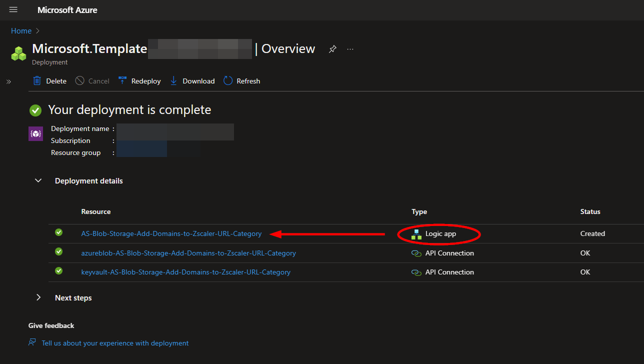
Task: Click the Created status text
Action: click(x=592, y=233)
